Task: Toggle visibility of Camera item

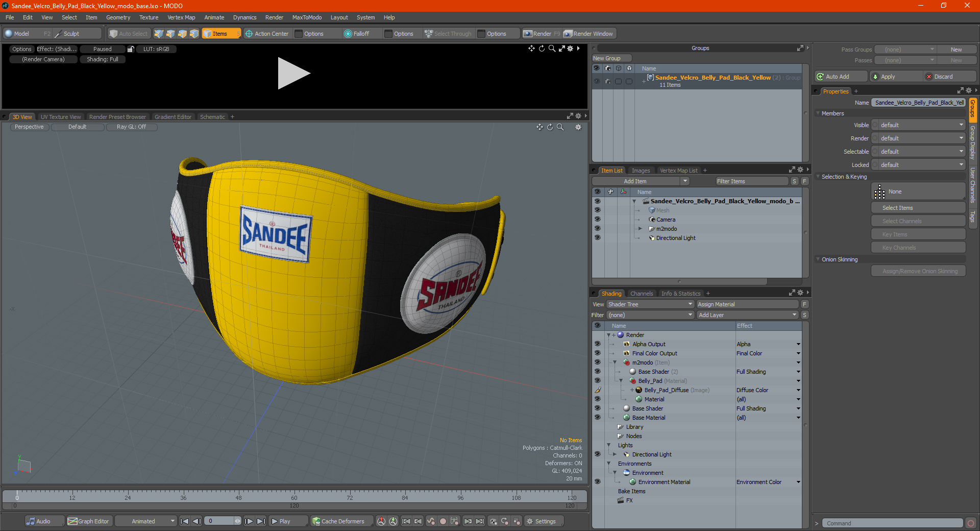Action: point(597,220)
